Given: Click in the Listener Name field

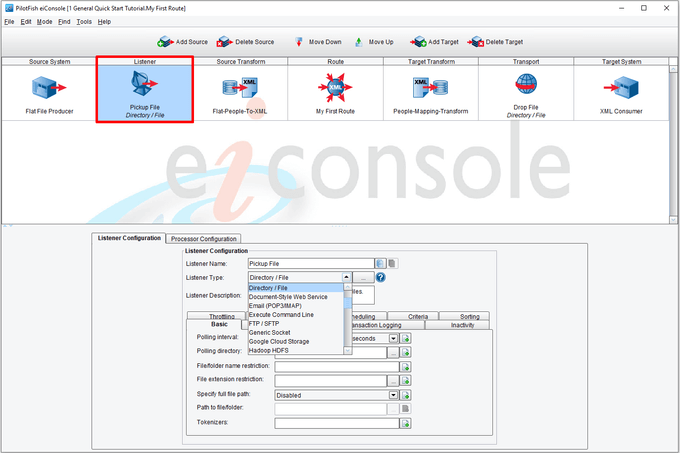Looking at the screenshot, I should coord(311,263).
